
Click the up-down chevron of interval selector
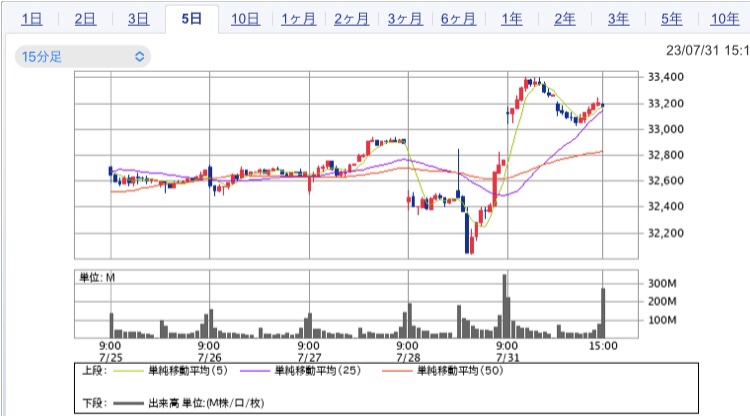(x=139, y=56)
